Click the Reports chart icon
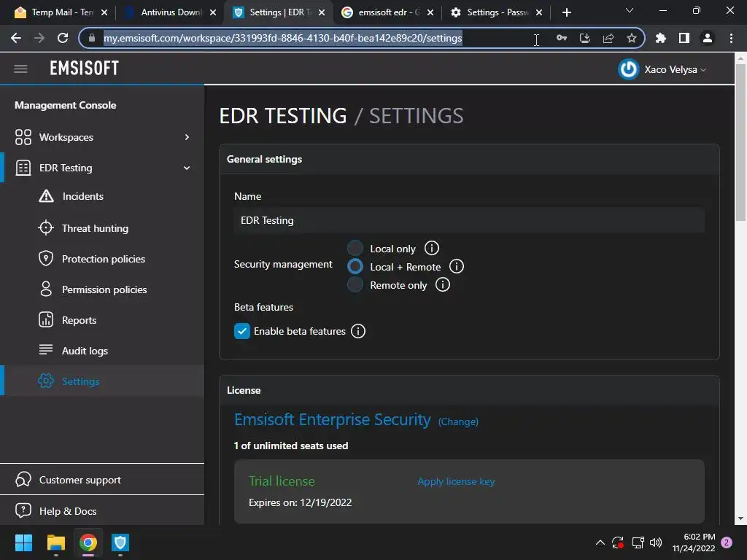The image size is (747, 560). tap(46, 319)
